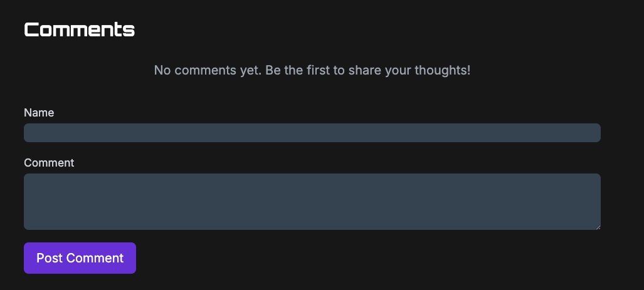Place cursor in the Comment textarea

coord(312,202)
